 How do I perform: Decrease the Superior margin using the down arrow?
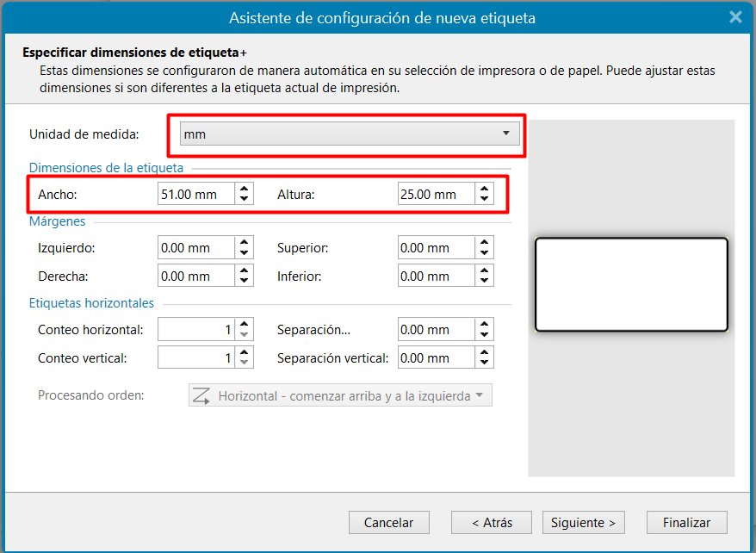486,252
